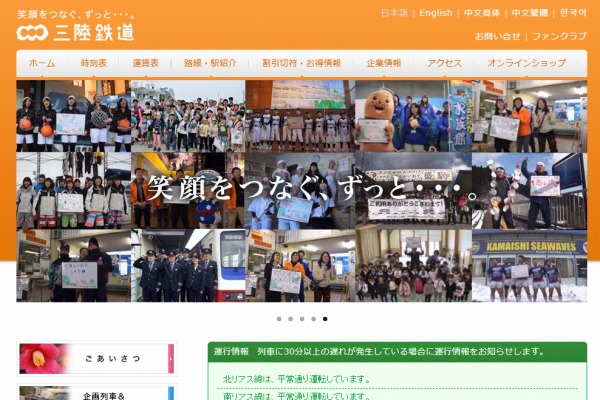Switch language to 中文繁體
600x400 pixels.
530,13
